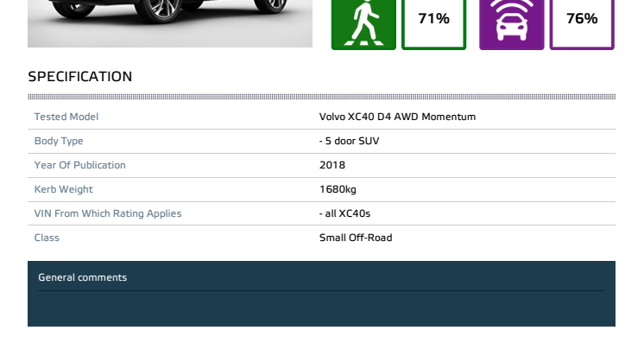Select the 71% pedestrian score box

[433, 25]
